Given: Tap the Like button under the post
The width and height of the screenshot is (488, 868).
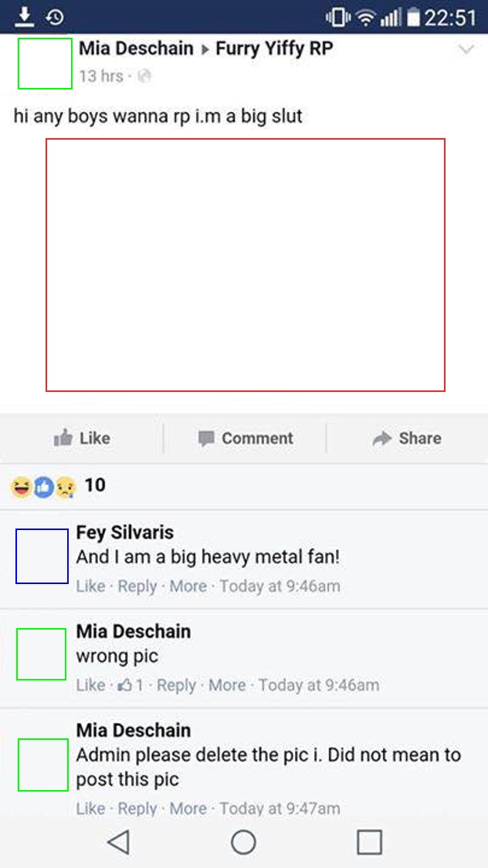Looking at the screenshot, I should [82, 438].
